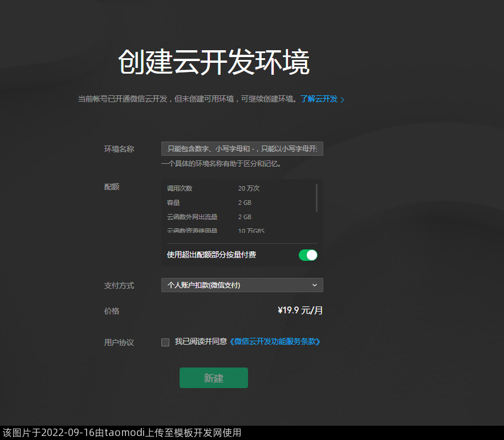Click the helper text below the name field
Viewport: 504px width, 440px height.
(x=221, y=164)
